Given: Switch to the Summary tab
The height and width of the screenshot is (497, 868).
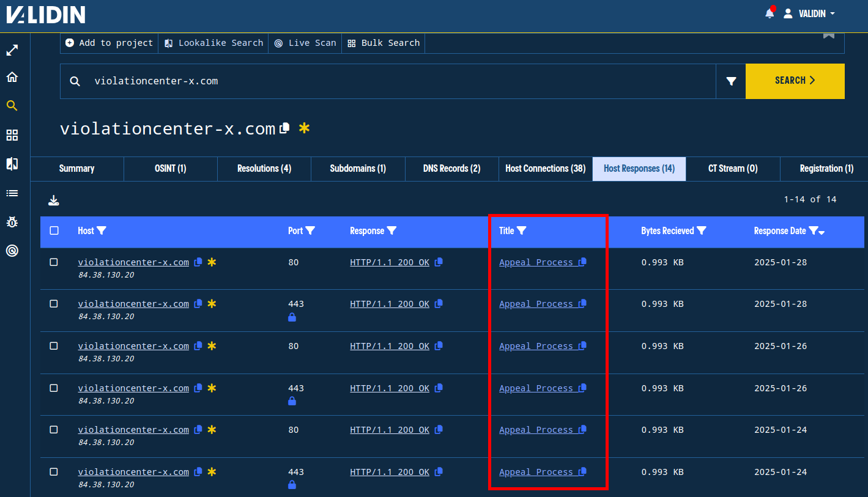Looking at the screenshot, I should click(76, 169).
